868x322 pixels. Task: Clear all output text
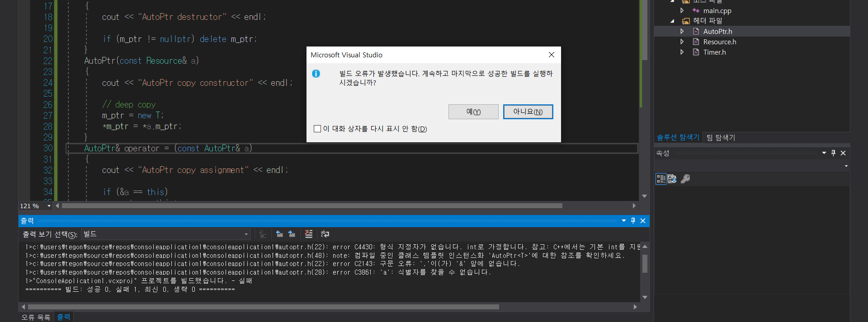[309, 234]
